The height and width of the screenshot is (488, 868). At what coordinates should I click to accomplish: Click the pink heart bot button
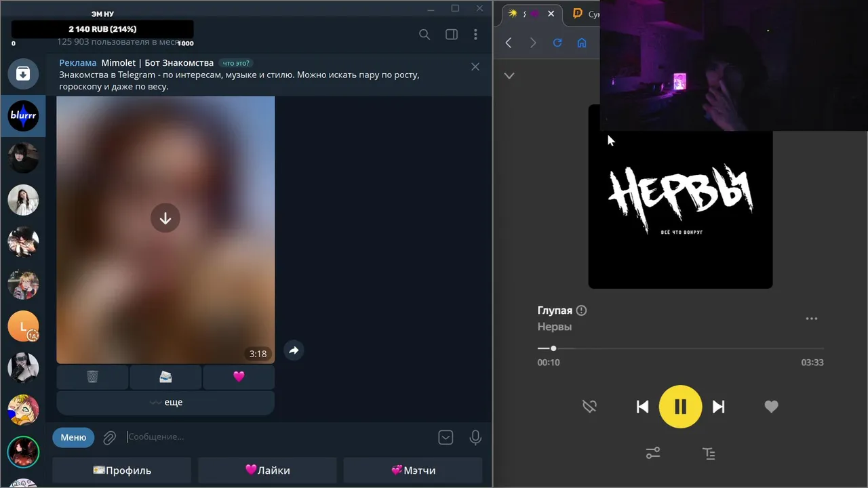pos(239,377)
